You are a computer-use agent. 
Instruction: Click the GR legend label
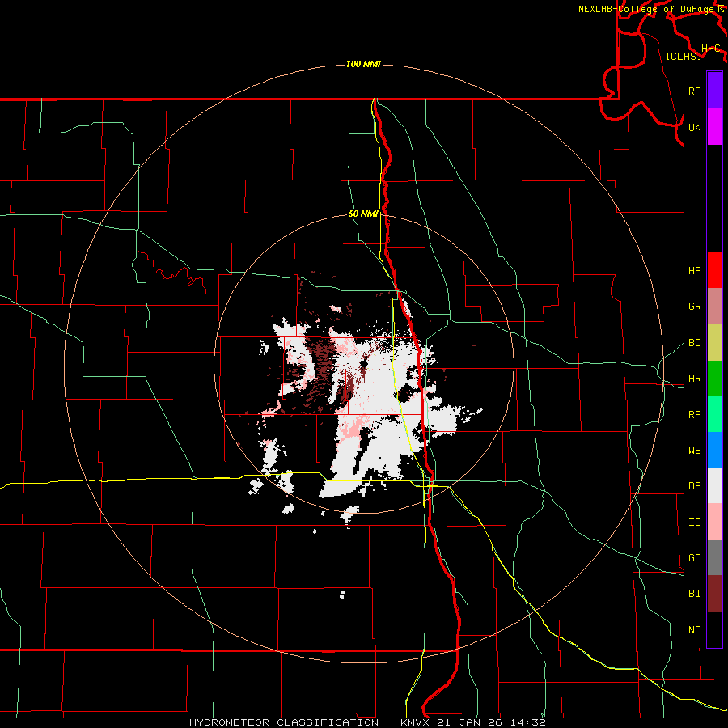695,307
